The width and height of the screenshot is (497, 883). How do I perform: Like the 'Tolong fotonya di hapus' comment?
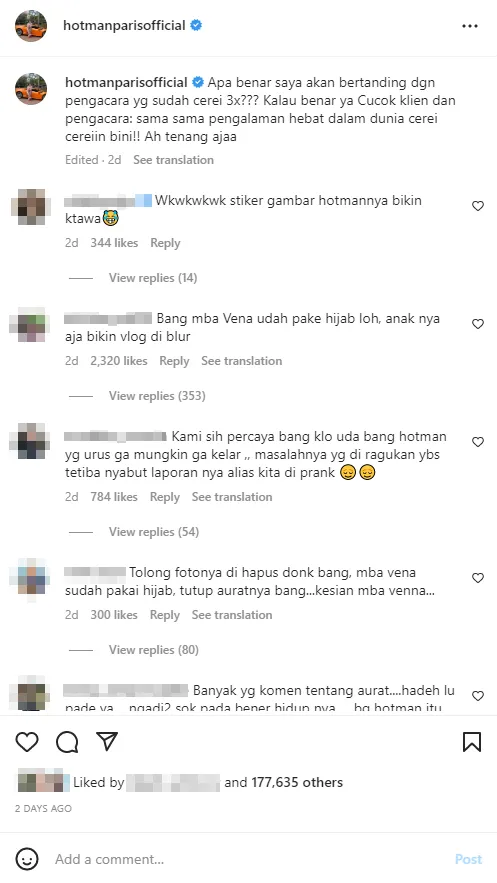pyautogui.click(x=478, y=578)
